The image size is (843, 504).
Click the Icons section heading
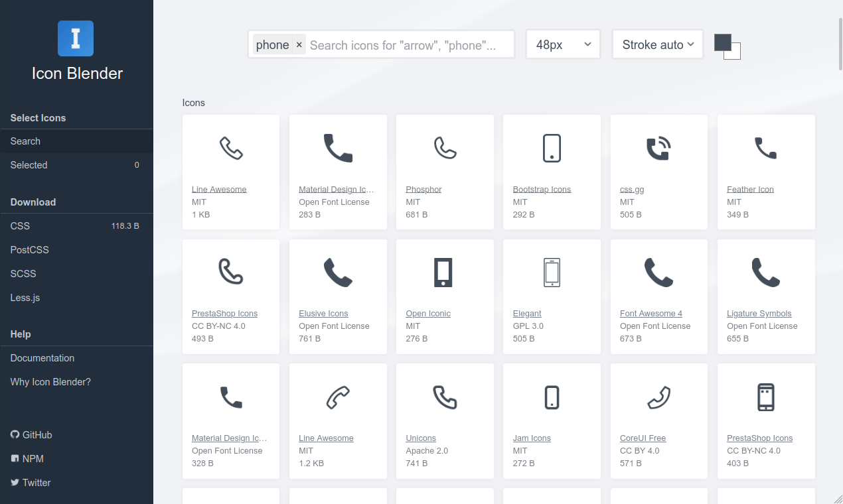click(194, 103)
